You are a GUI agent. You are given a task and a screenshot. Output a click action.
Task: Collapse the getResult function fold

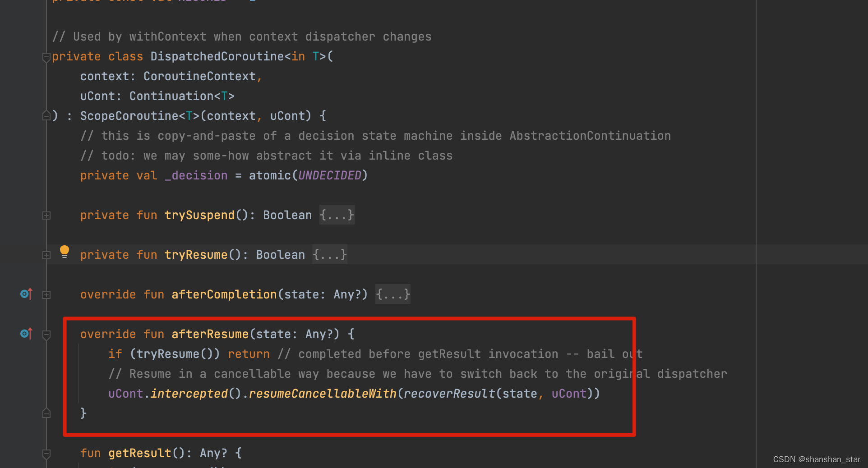click(x=46, y=454)
